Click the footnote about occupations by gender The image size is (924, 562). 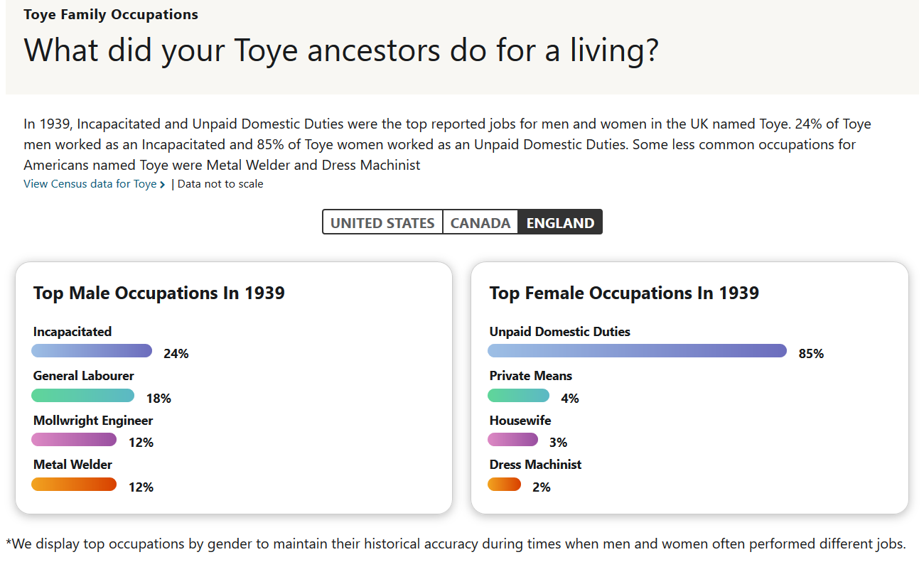(456, 544)
